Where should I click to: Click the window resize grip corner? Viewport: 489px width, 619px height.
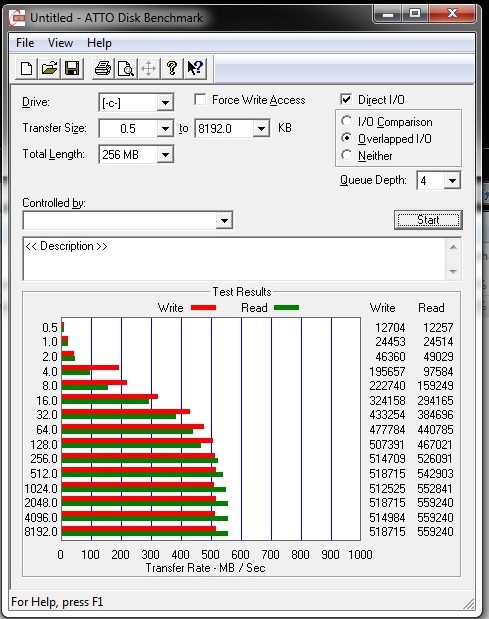pos(468,603)
